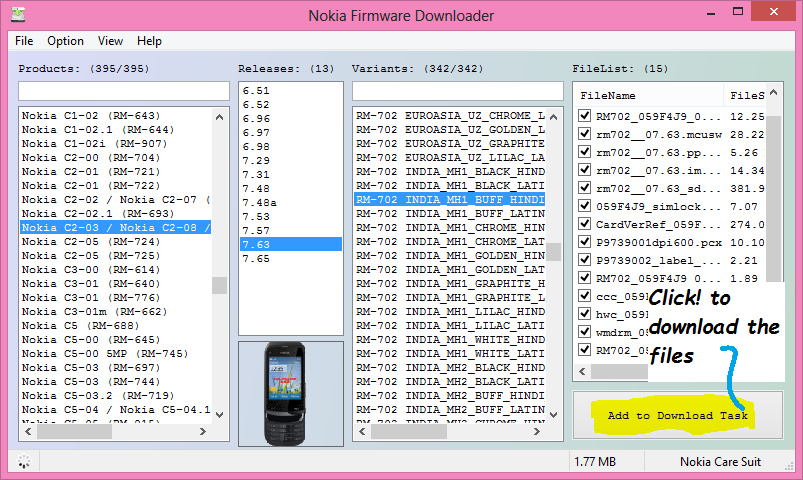803x480 pixels.
Task: Select Nokia C5 (RM-688) product
Action: click(x=116, y=325)
